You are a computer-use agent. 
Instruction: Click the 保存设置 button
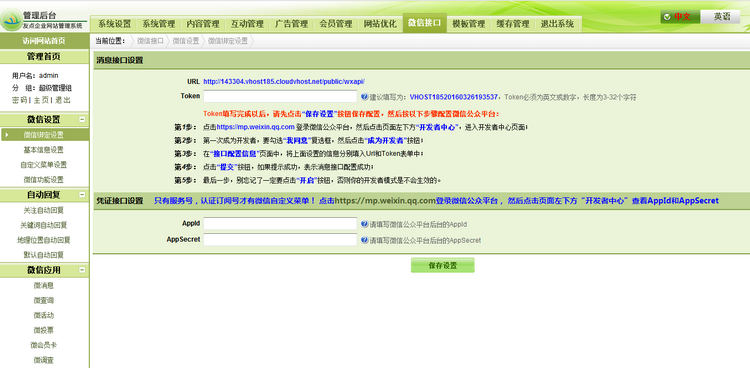coord(442,266)
